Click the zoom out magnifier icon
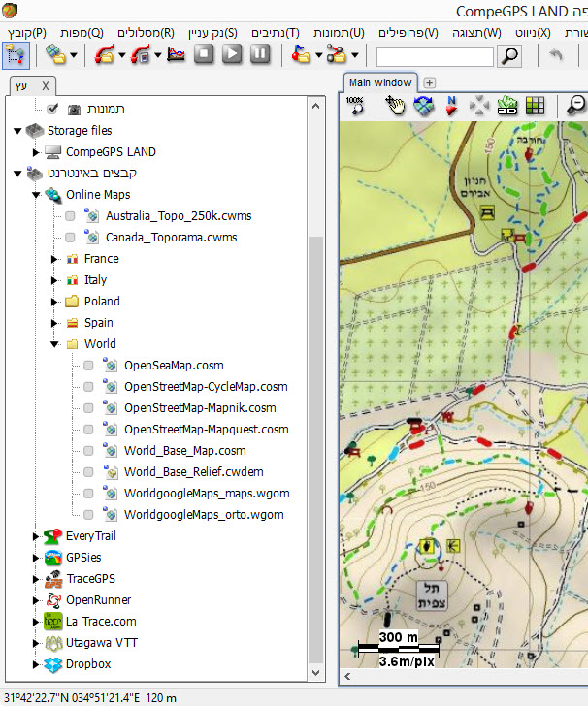 575,106
